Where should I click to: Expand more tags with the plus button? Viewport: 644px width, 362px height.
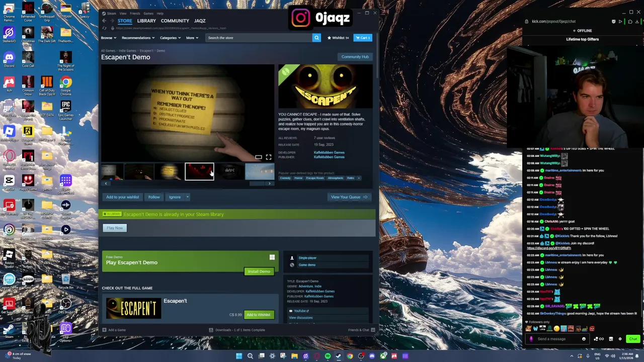point(359,178)
